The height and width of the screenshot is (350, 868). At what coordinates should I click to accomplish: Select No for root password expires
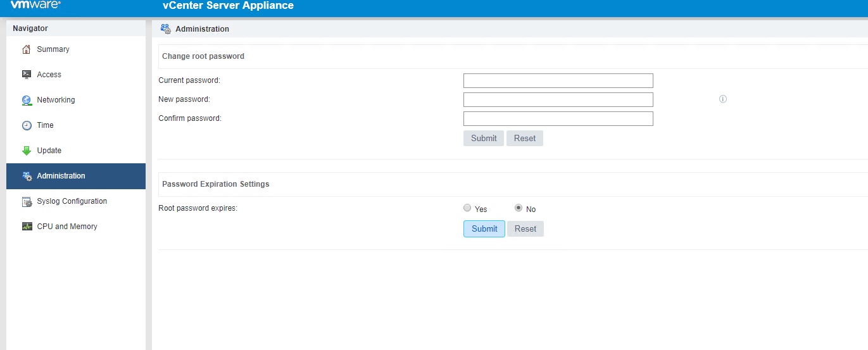click(519, 208)
